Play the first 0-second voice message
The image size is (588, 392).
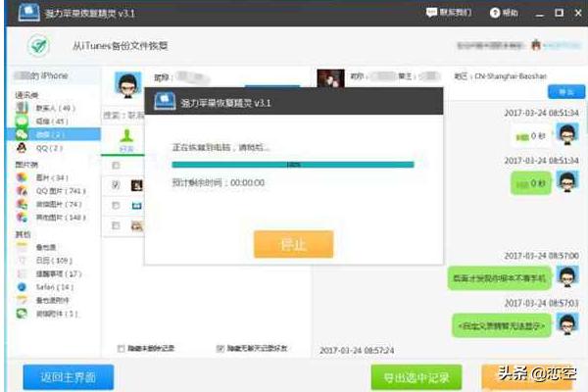[x=531, y=136]
